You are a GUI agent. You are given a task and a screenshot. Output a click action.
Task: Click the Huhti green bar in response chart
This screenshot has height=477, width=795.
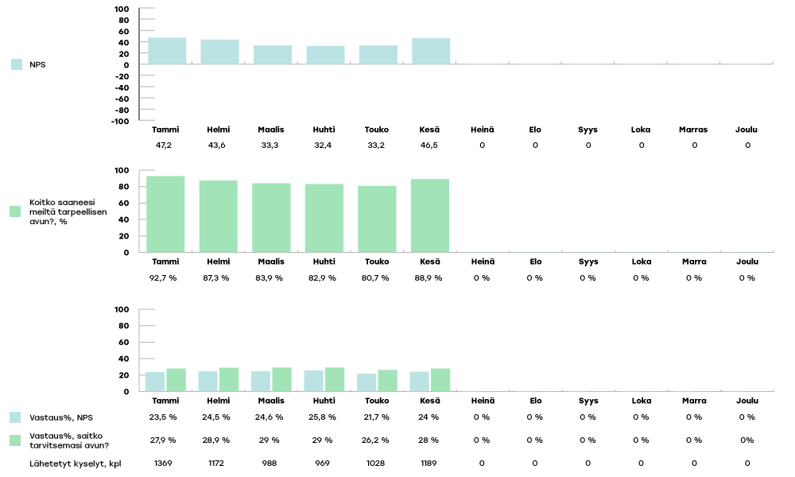tap(335, 379)
